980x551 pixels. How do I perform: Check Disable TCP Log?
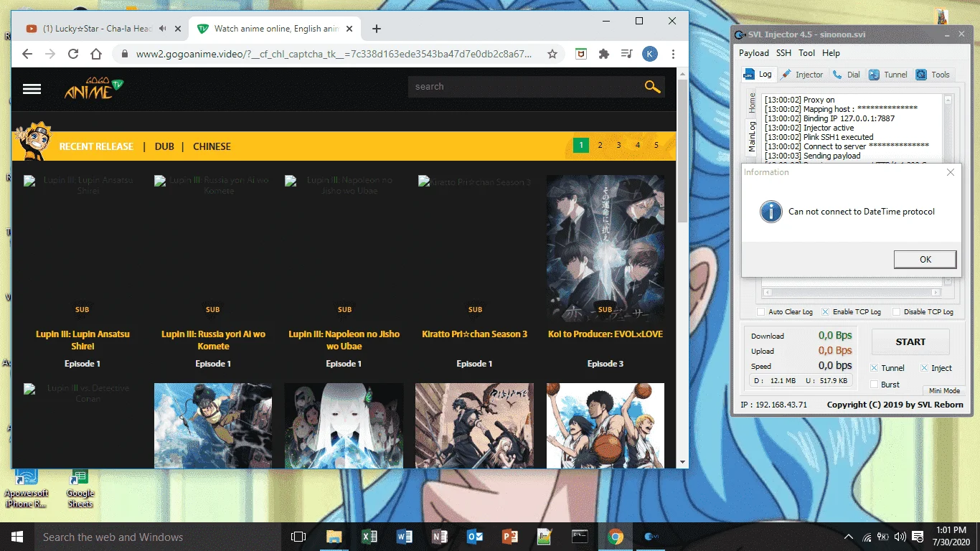coord(895,312)
